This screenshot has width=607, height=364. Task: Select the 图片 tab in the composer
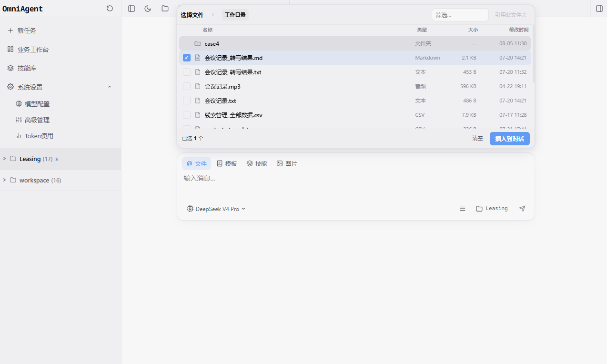(x=287, y=163)
